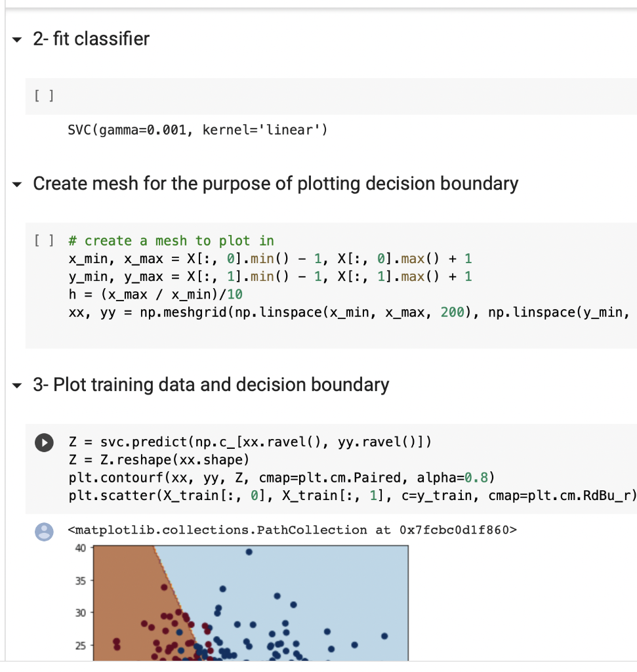
Task: Click the '# create a mesh' comment line
Action: point(171,241)
